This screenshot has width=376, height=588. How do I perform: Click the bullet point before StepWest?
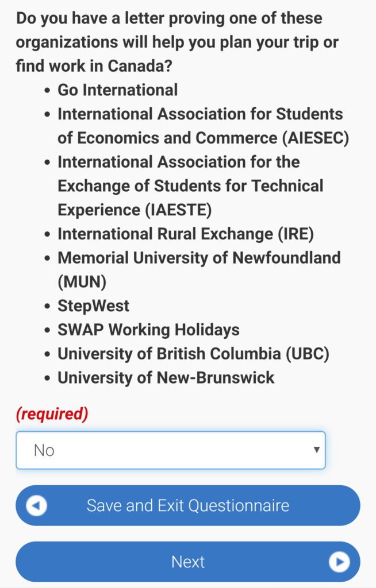tap(48, 306)
